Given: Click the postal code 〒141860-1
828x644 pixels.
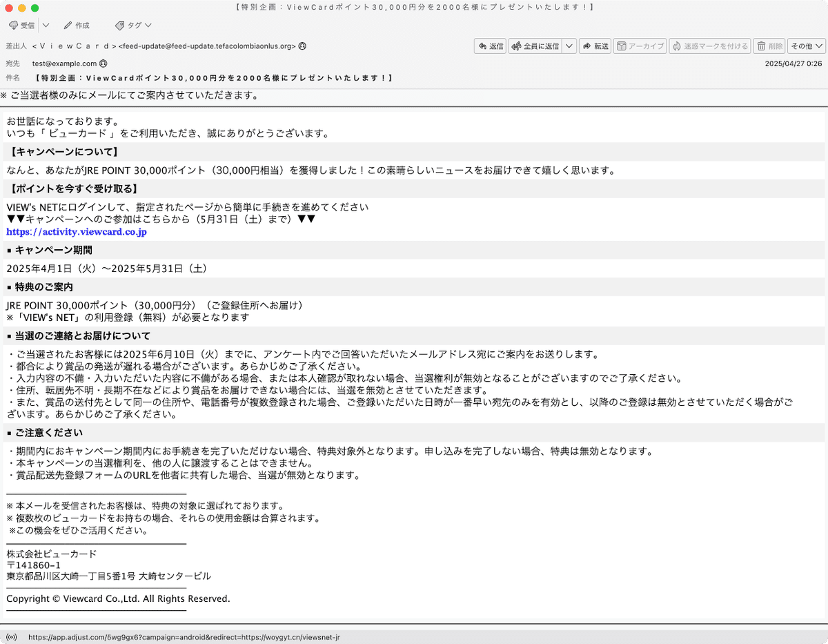Looking at the screenshot, I should click(34, 565).
